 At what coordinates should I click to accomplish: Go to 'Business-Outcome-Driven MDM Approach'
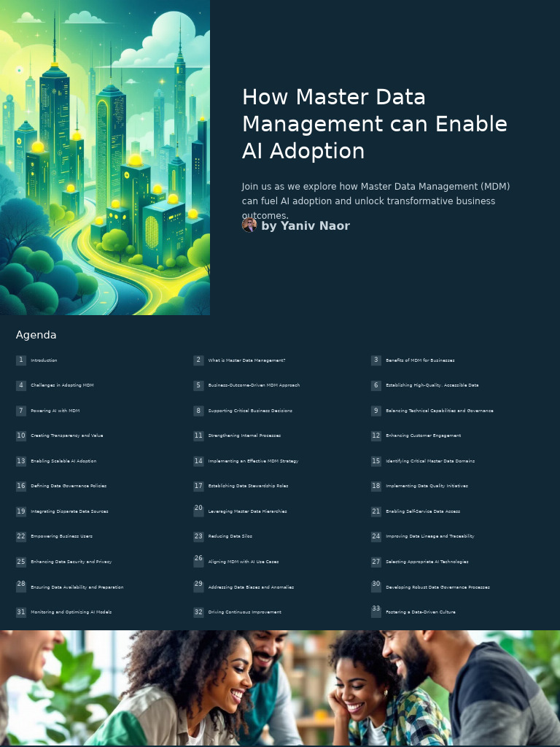pyautogui.click(x=254, y=385)
